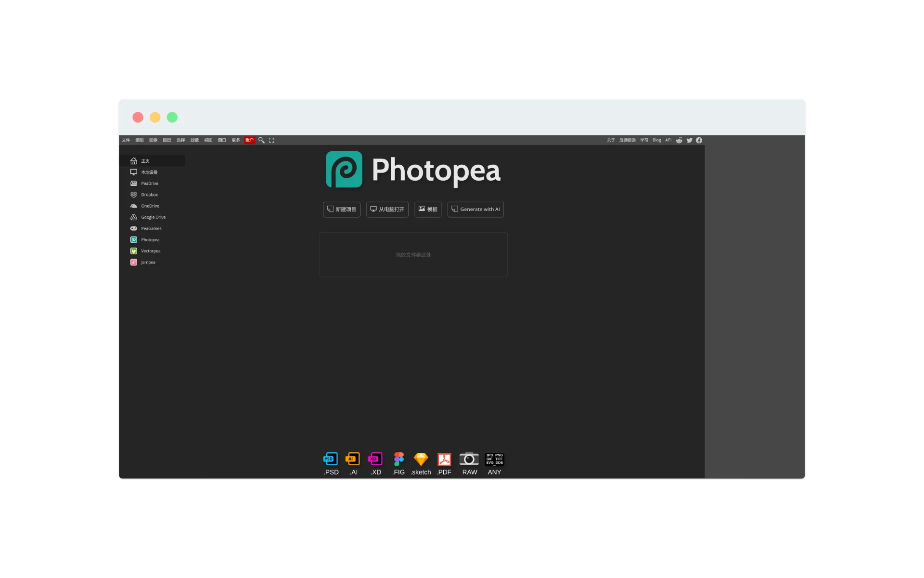924x578 pixels.
Task: Click the RAW camera icon
Action: [469, 459]
